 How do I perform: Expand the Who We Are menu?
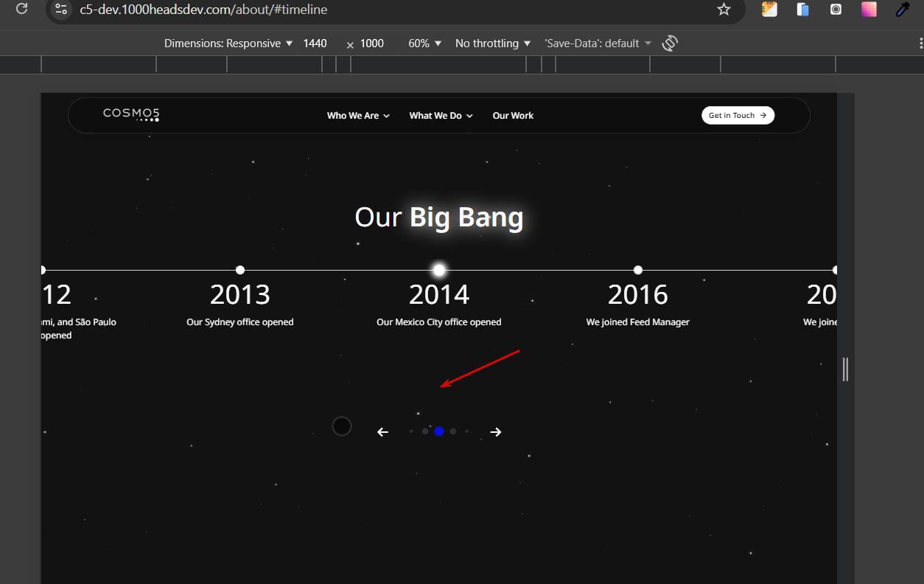359,116
